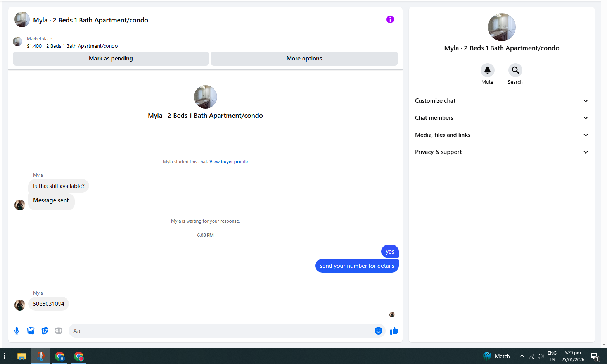Click the page scrollbar down arrow

click(x=604, y=345)
